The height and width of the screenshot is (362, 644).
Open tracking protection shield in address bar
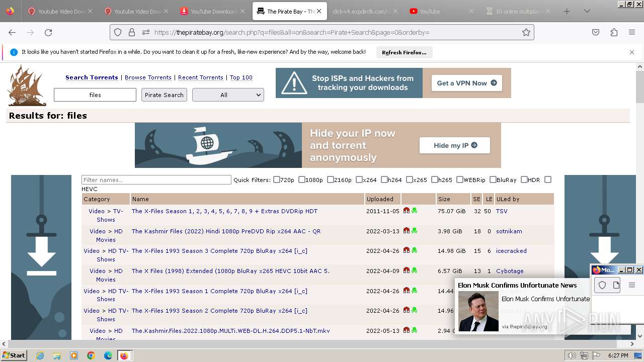[x=118, y=32]
